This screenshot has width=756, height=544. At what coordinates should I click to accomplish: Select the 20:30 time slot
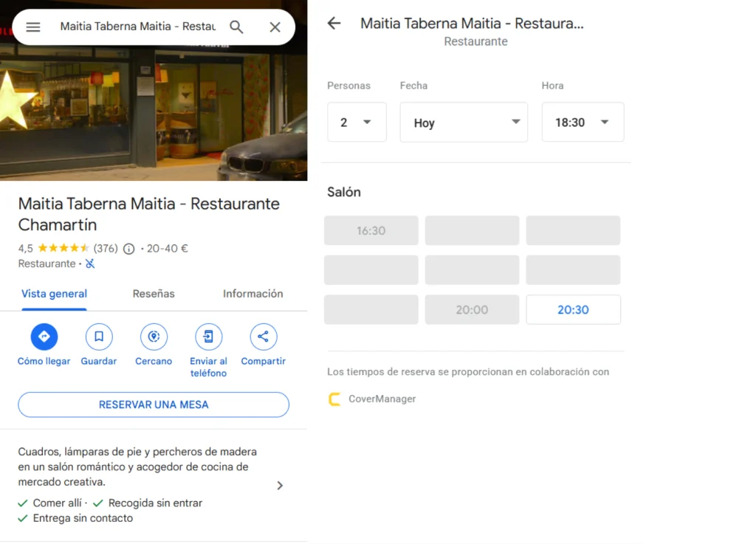(x=573, y=310)
